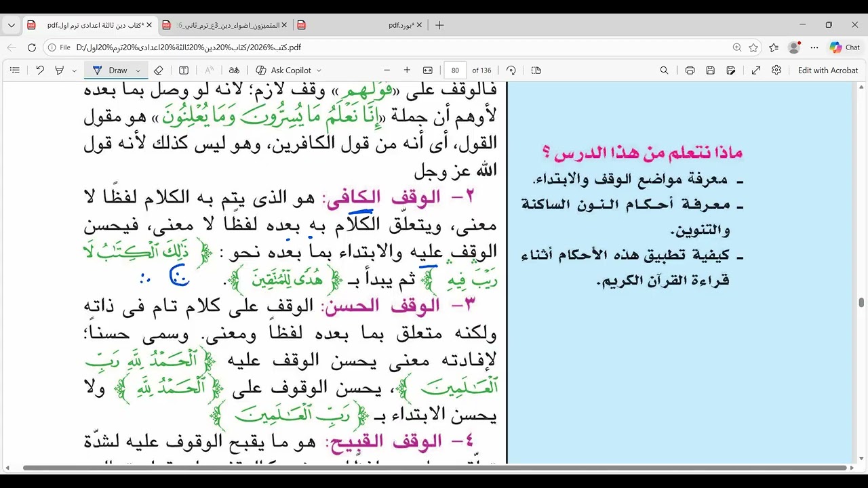Enter full screen PDF view
Image resolution: width=868 pixels, height=488 pixels.
[x=756, y=70]
